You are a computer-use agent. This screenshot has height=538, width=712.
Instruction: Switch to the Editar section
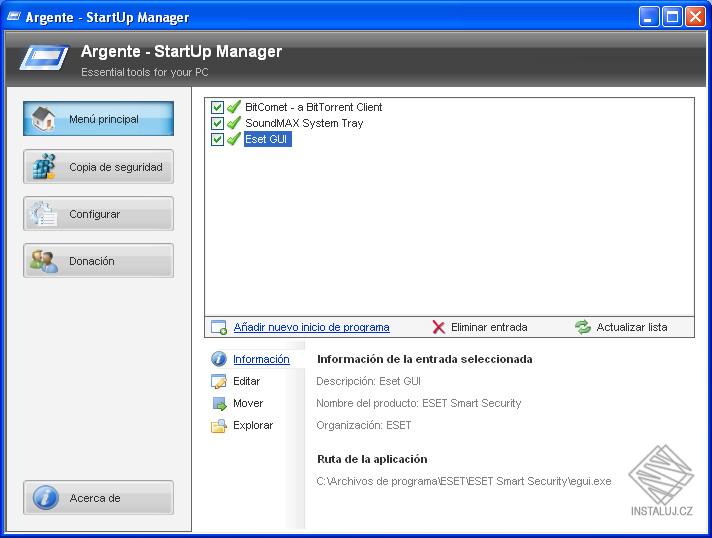coord(246,381)
